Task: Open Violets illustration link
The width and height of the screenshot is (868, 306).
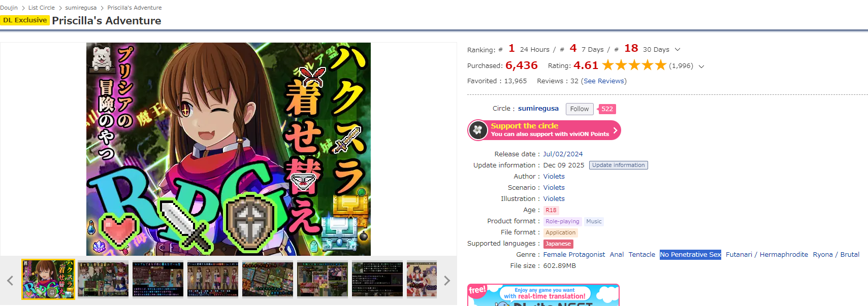Action: (x=554, y=199)
